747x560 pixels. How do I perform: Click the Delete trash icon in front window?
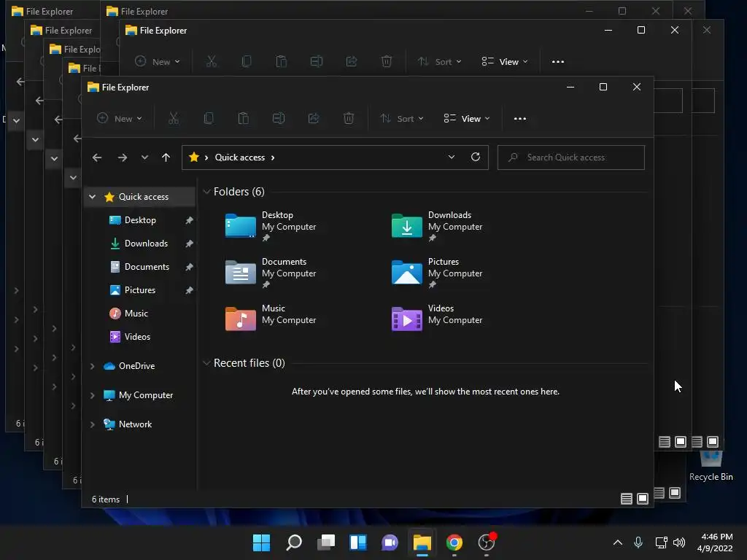pyautogui.click(x=349, y=119)
